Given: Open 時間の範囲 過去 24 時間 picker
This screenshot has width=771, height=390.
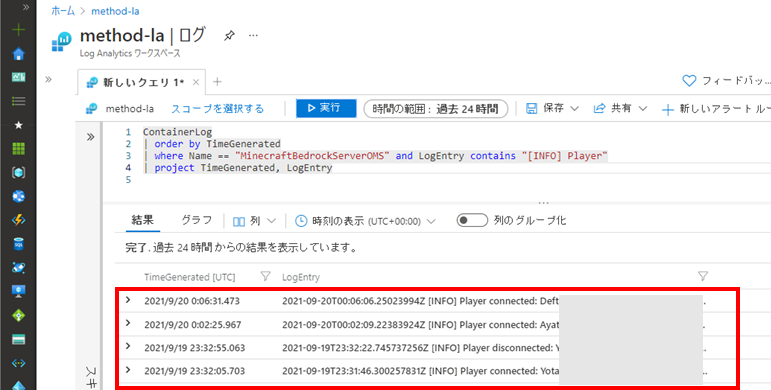Looking at the screenshot, I should 435,109.
